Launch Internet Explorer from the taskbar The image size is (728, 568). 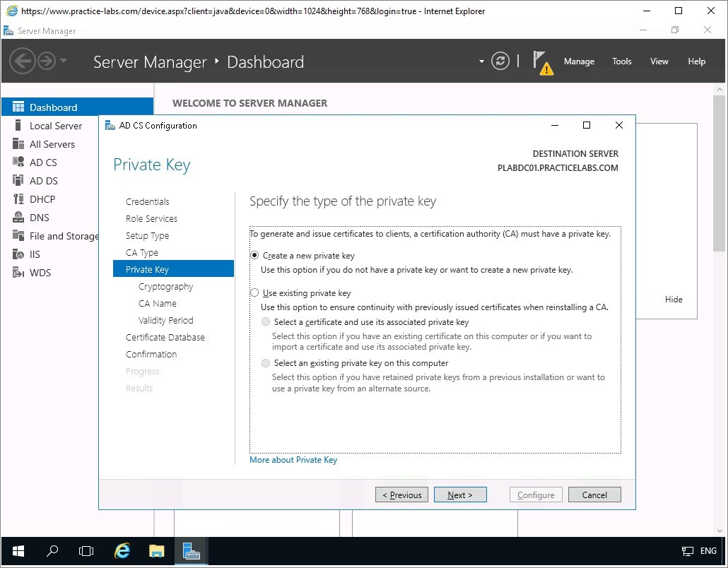[122, 551]
